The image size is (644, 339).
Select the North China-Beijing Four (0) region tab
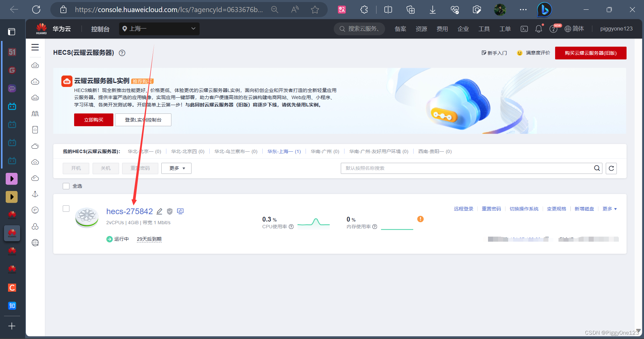188,152
